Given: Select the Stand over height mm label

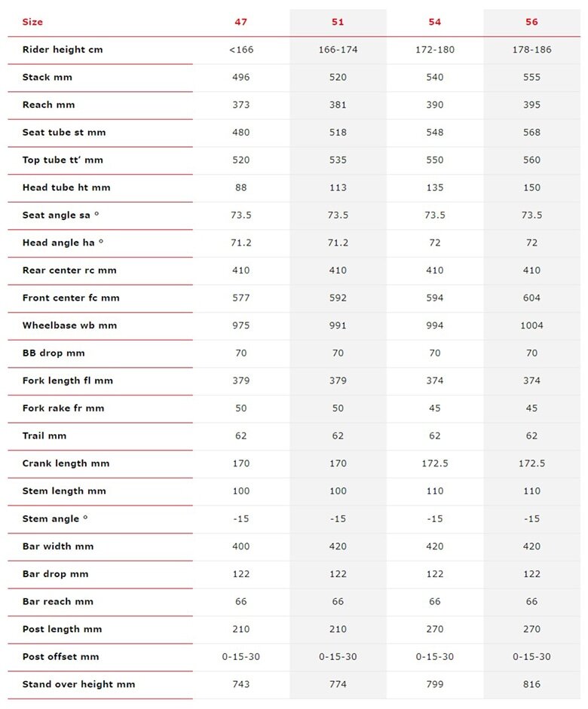Looking at the screenshot, I should pos(79,684).
